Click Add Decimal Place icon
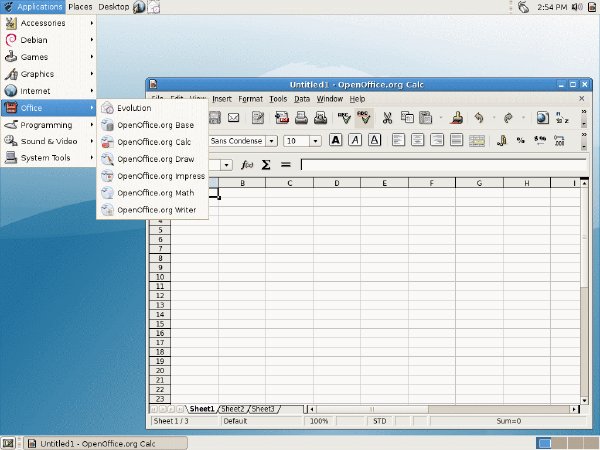Screen dimensions: 600x450 (x=559, y=140)
